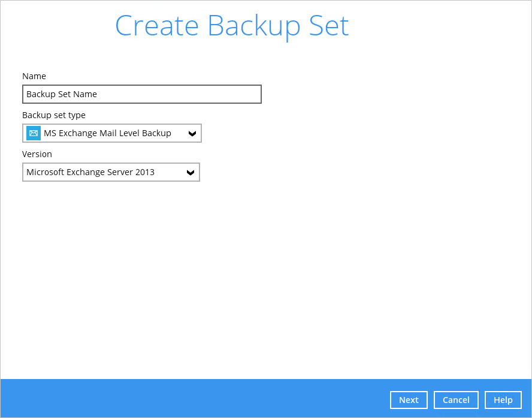Cancel the backup set creation
The height and width of the screenshot is (418, 532).
click(456, 400)
